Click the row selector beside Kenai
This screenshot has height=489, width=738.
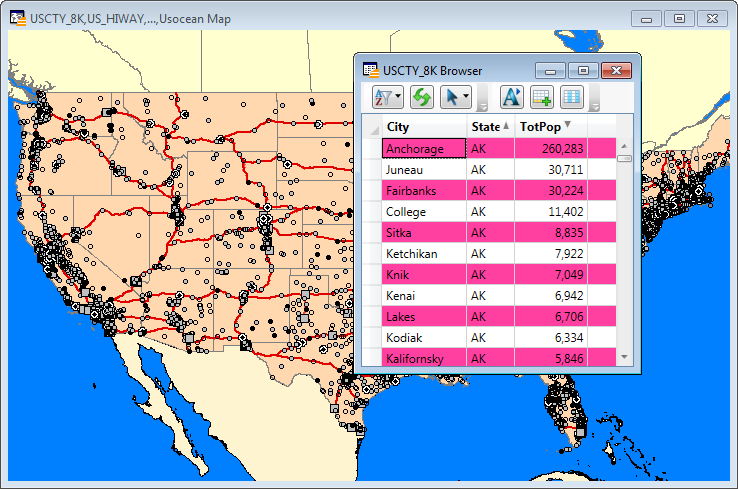(372, 296)
